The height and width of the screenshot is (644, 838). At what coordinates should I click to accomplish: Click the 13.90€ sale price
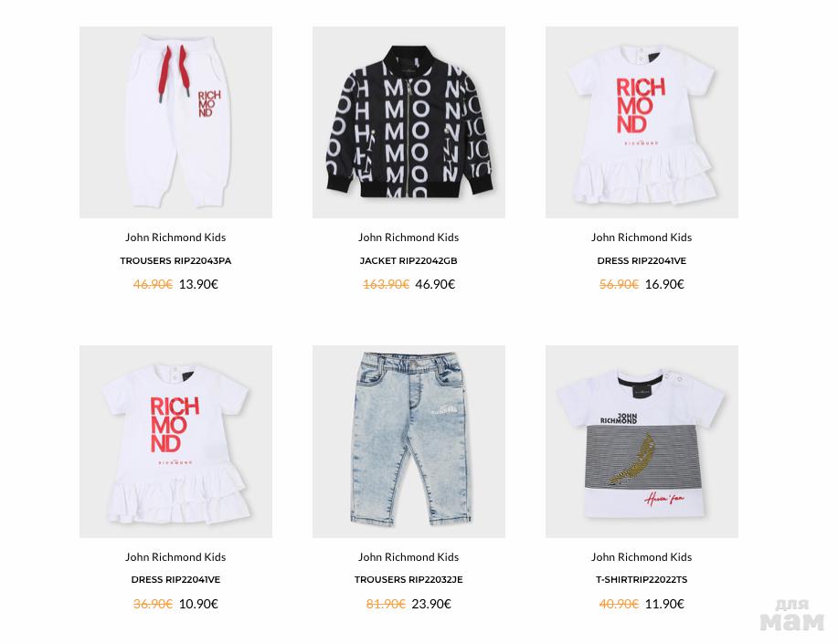coord(198,284)
